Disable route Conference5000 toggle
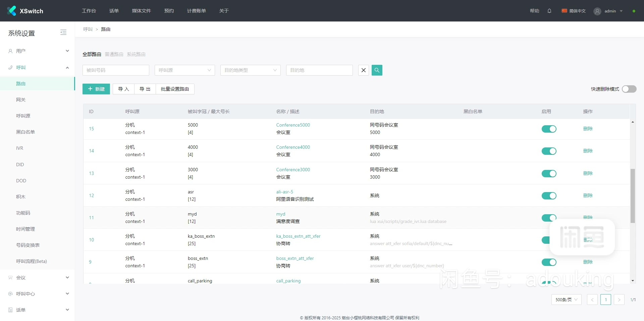644x321 pixels. pyautogui.click(x=549, y=129)
